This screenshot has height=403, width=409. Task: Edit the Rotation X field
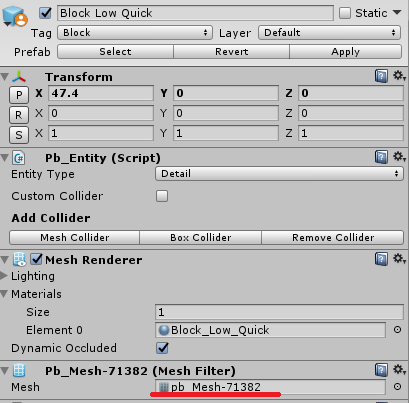(101, 113)
